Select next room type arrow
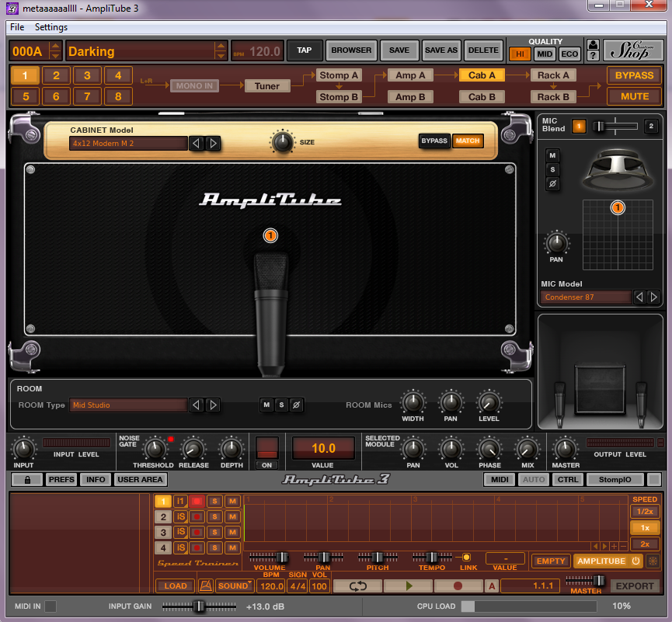Image resolution: width=672 pixels, height=622 pixels. (x=213, y=405)
